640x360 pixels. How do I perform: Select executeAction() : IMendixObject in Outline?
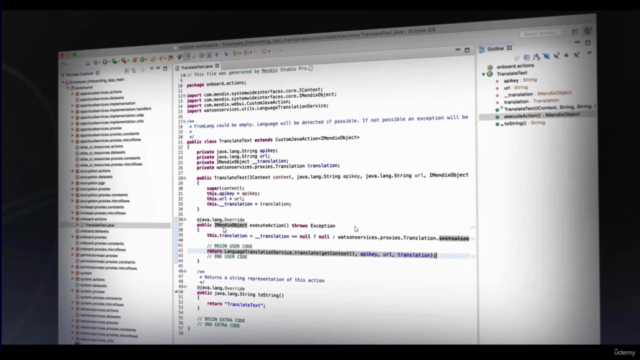tap(541, 116)
